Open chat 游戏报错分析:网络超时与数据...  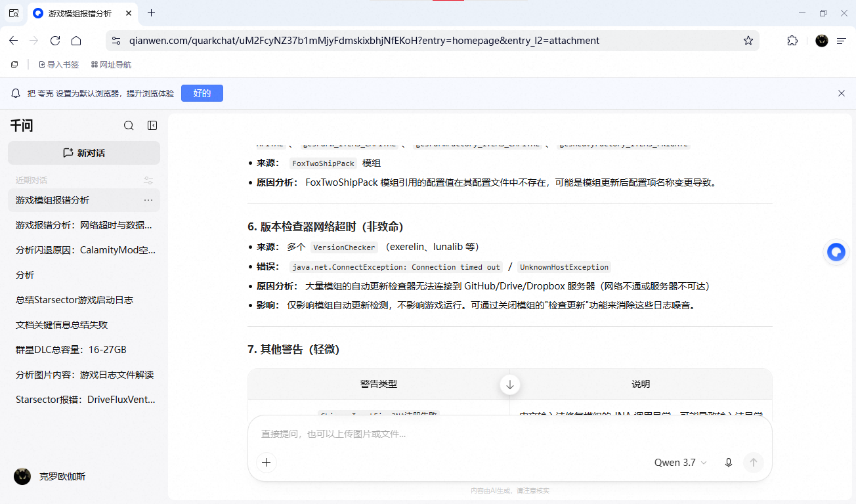[84, 225]
